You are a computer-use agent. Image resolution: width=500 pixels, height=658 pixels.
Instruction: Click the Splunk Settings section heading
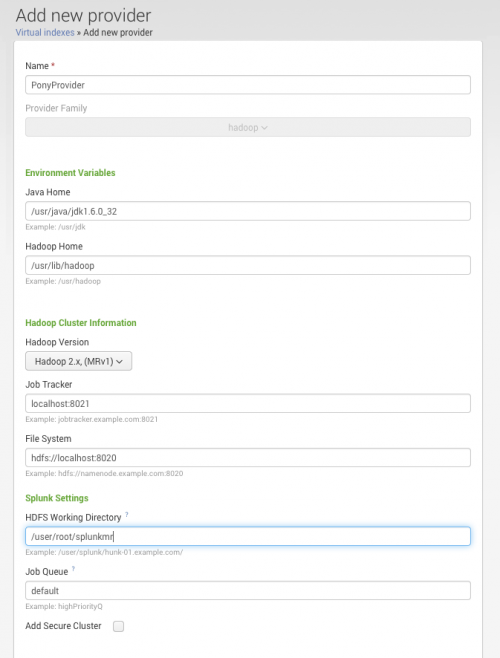tap(57, 498)
